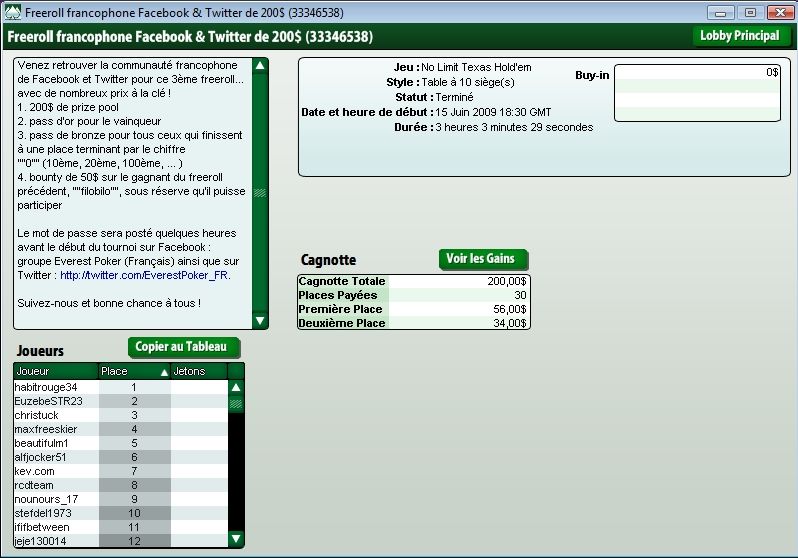798x558 pixels.
Task: Close the tournament window
Action: [780, 12]
